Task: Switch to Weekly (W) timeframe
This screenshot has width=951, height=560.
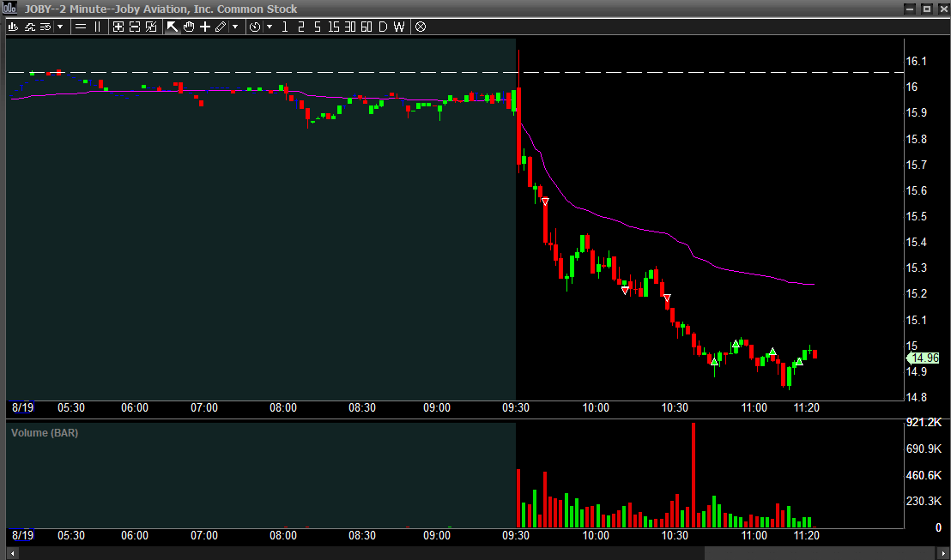Action: [398, 27]
